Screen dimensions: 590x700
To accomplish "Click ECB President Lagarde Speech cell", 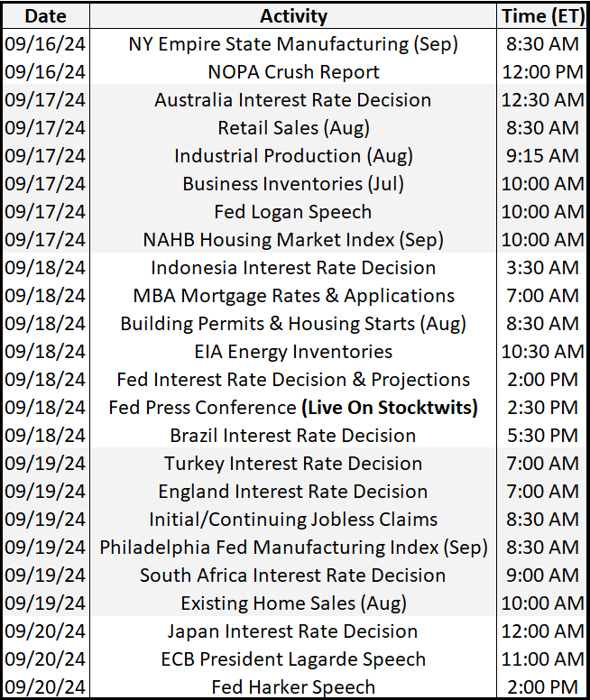I will tap(293, 659).
